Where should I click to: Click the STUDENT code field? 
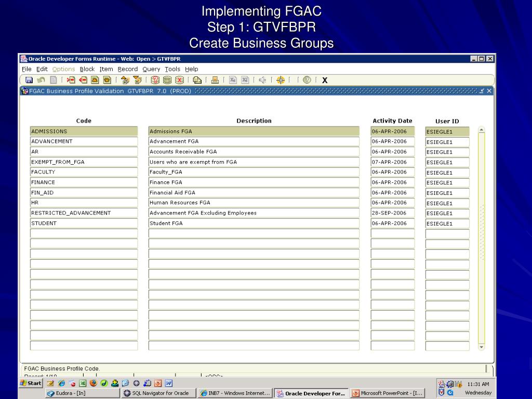click(x=84, y=223)
